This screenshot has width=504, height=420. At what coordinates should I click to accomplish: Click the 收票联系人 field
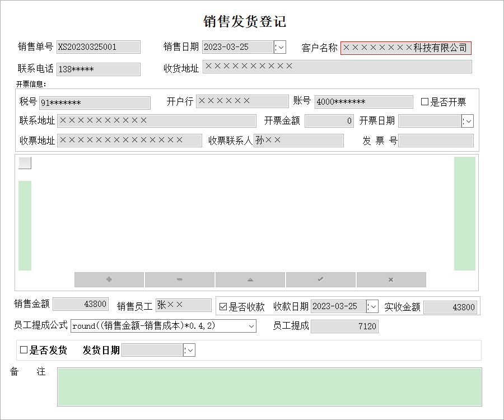[x=298, y=141]
